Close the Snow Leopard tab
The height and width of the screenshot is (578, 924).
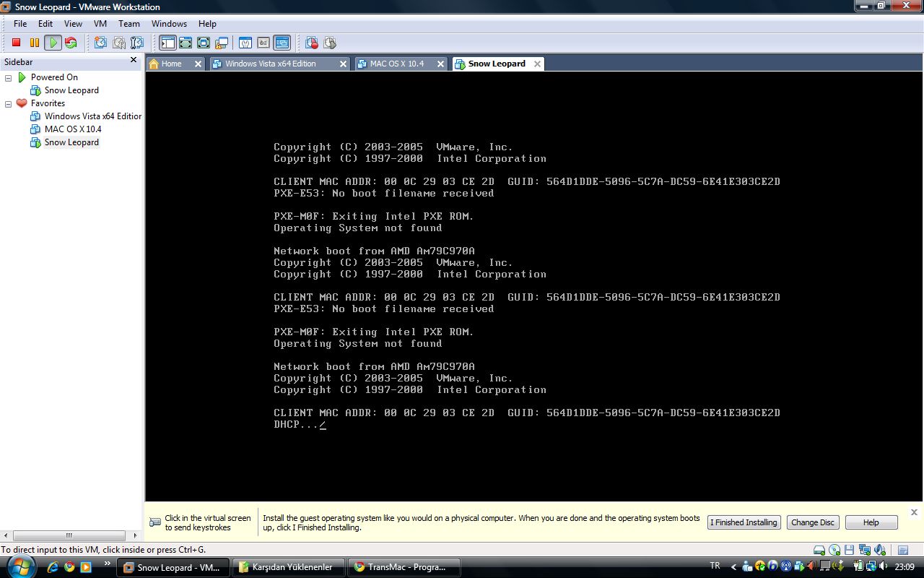(537, 64)
